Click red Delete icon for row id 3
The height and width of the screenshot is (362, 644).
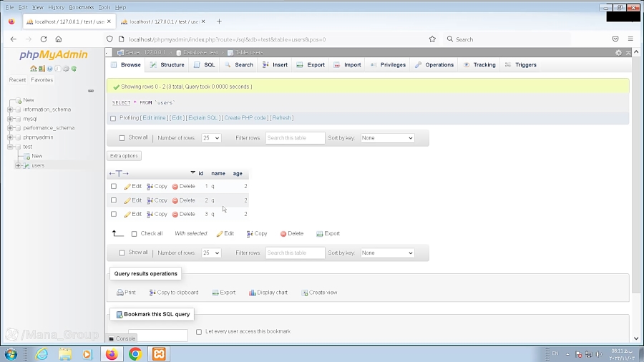[175, 215]
